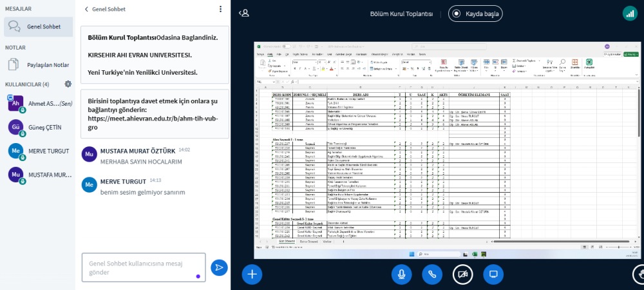
Task: Click the send message arrow button
Action: click(219, 267)
